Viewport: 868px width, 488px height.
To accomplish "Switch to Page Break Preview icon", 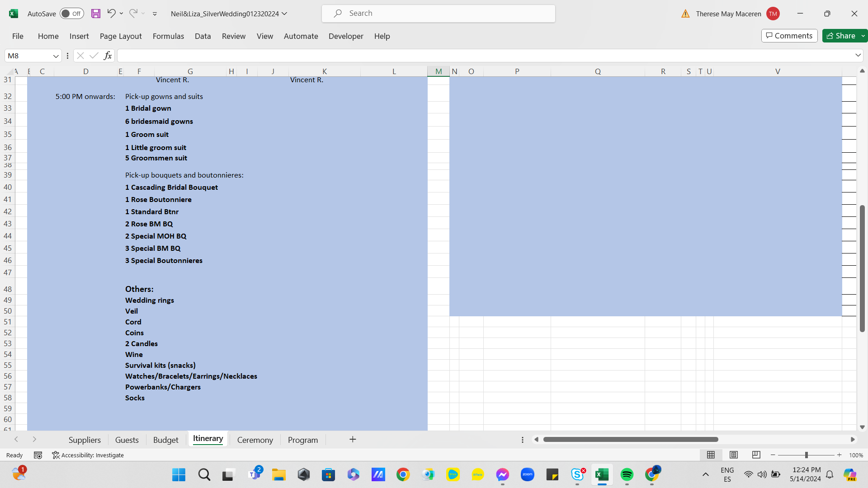I will pyautogui.click(x=756, y=455).
